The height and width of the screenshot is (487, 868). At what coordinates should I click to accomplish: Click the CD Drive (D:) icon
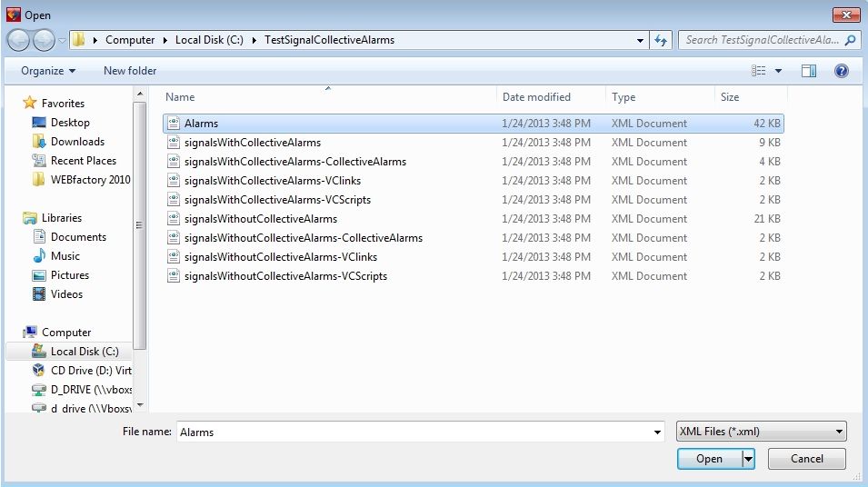pyautogui.click(x=39, y=371)
